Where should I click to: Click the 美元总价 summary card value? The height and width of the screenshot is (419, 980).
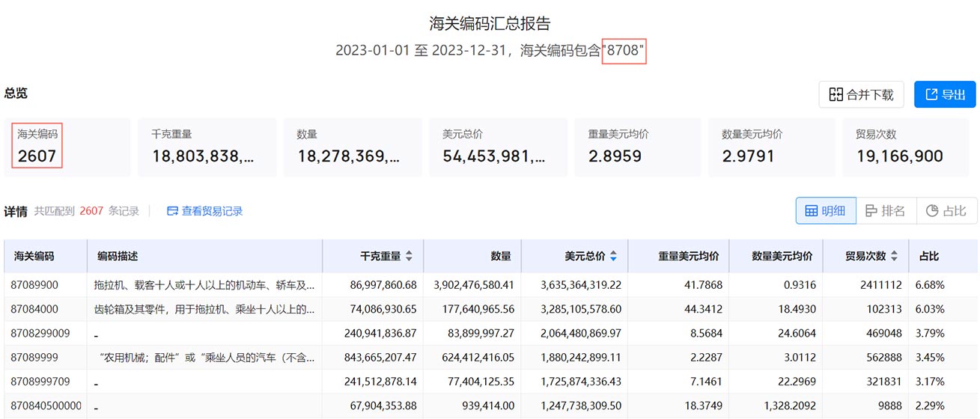pos(493,156)
